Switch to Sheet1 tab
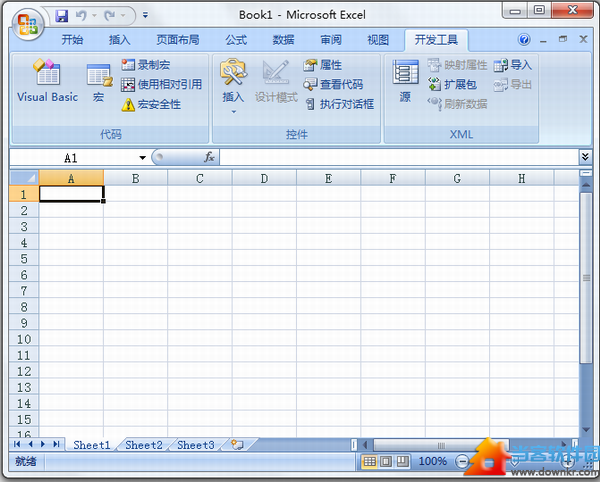 pyautogui.click(x=92, y=445)
